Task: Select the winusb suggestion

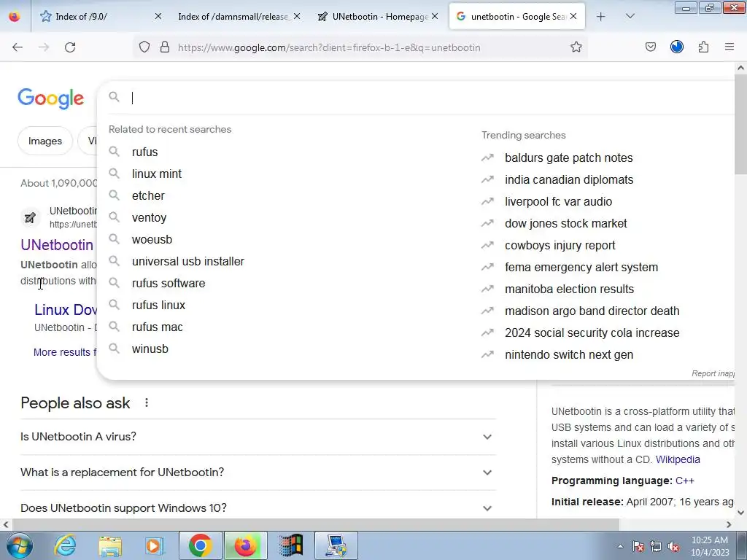Action: [x=150, y=349]
